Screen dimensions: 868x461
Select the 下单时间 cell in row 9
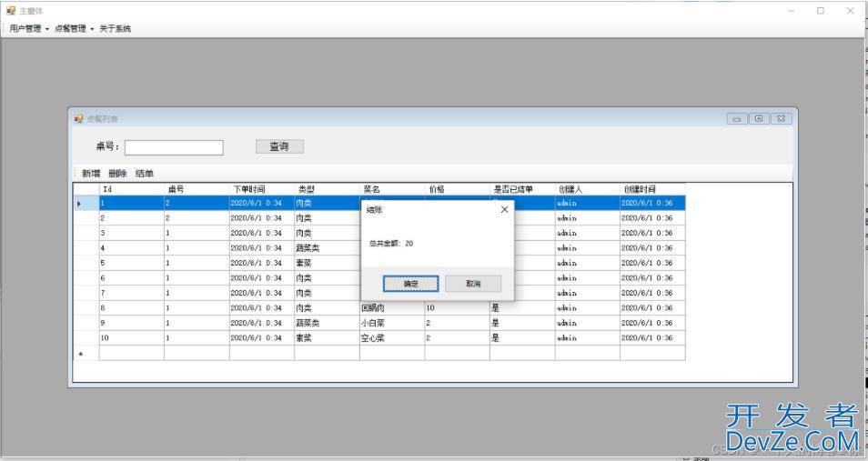[262, 323]
